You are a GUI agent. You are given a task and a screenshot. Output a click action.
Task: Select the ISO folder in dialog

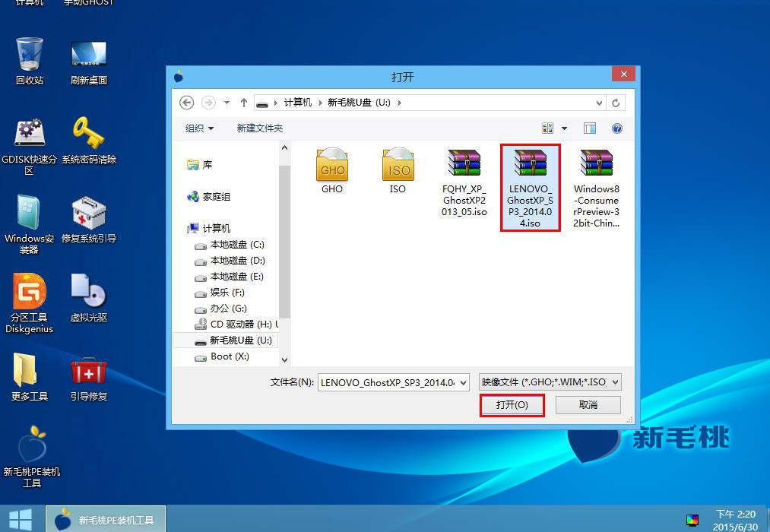click(398, 170)
